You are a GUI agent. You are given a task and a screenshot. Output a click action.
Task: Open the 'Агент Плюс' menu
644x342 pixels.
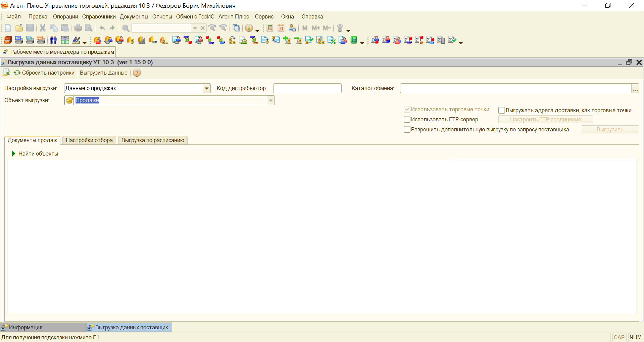coord(234,17)
